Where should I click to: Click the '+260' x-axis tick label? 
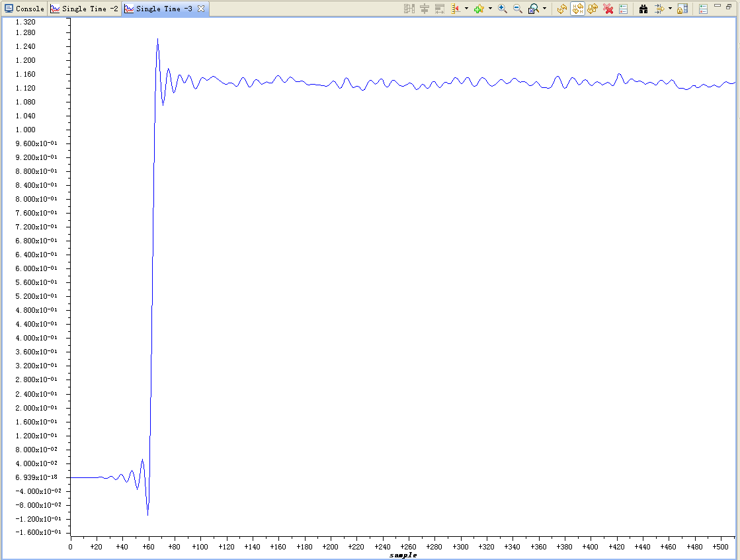pos(408,547)
